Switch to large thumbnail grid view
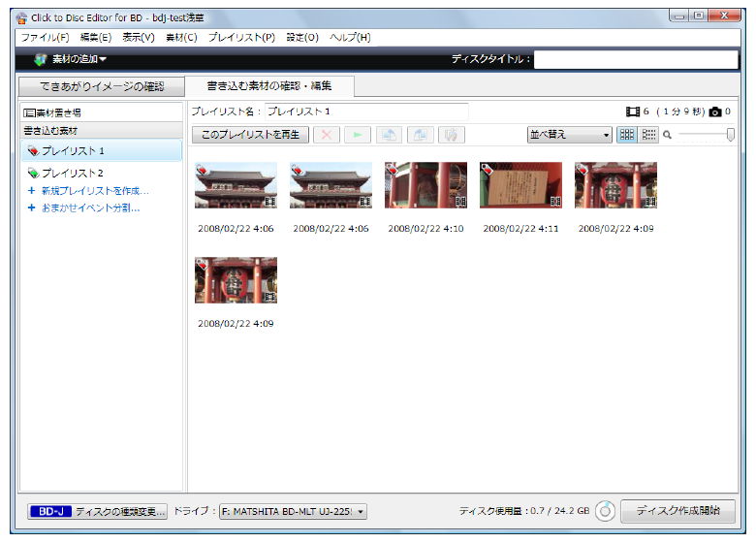The image size is (756, 543). (x=626, y=135)
